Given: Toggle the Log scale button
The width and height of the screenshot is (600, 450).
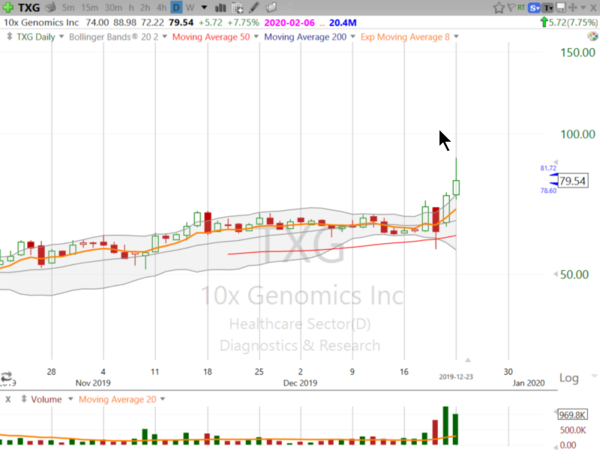Looking at the screenshot, I should [569, 378].
